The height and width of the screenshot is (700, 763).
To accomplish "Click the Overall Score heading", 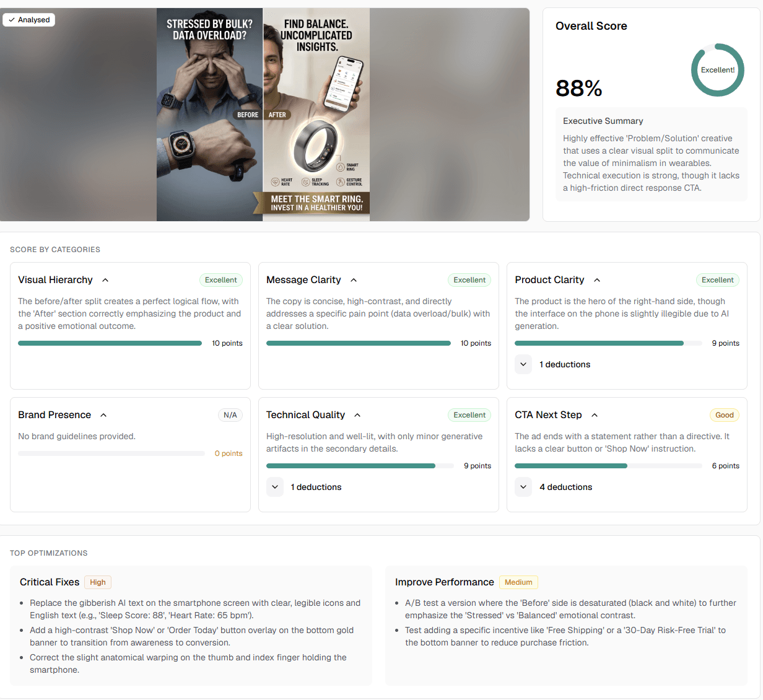I will [x=591, y=26].
